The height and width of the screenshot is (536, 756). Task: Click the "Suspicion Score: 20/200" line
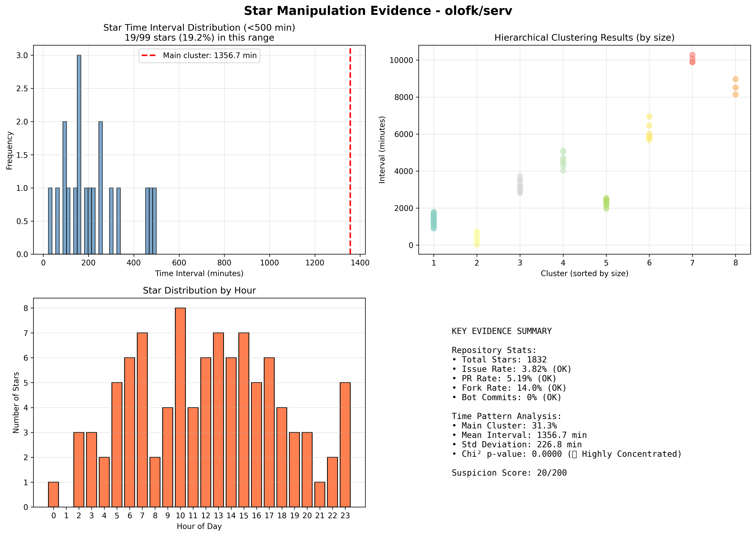click(509, 473)
